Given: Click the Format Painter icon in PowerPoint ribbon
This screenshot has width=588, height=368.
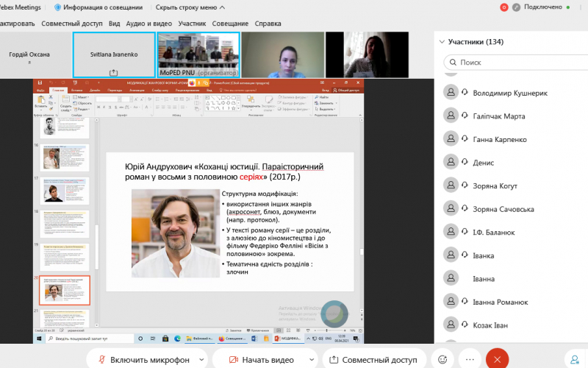Looking at the screenshot, I should click(x=51, y=109).
